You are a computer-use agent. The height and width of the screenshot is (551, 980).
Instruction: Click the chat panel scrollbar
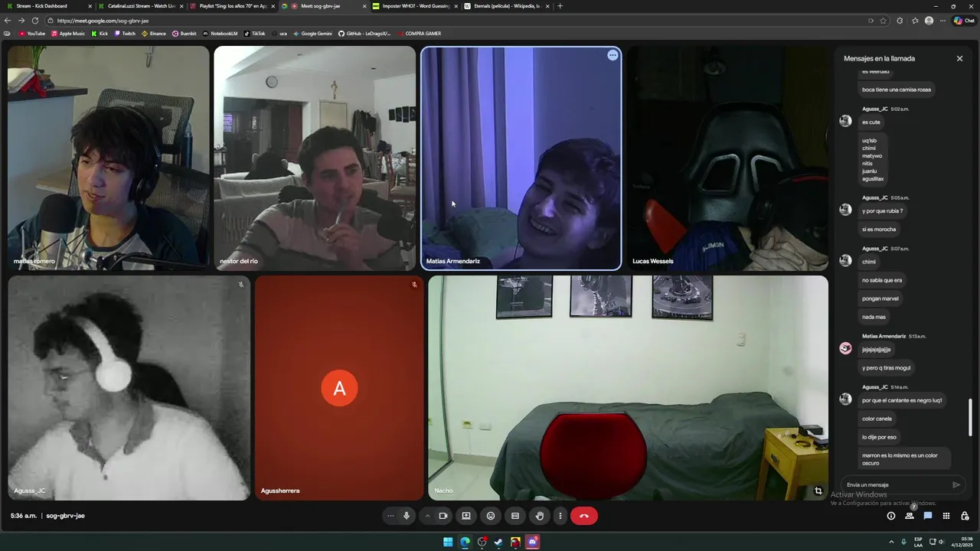(x=970, y=417)
